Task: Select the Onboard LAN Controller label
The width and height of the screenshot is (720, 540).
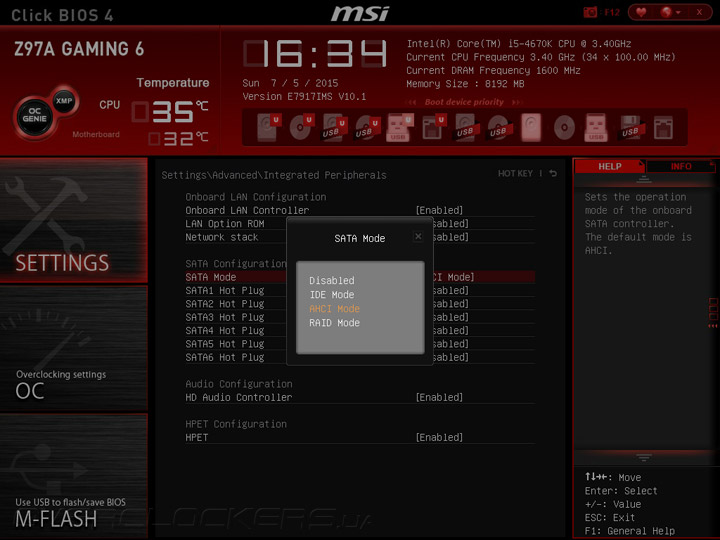Action: click(247, 210)
